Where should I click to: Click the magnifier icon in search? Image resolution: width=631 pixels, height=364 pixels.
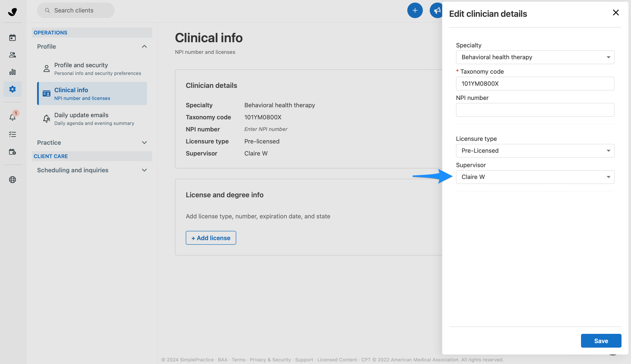point(47,10)
